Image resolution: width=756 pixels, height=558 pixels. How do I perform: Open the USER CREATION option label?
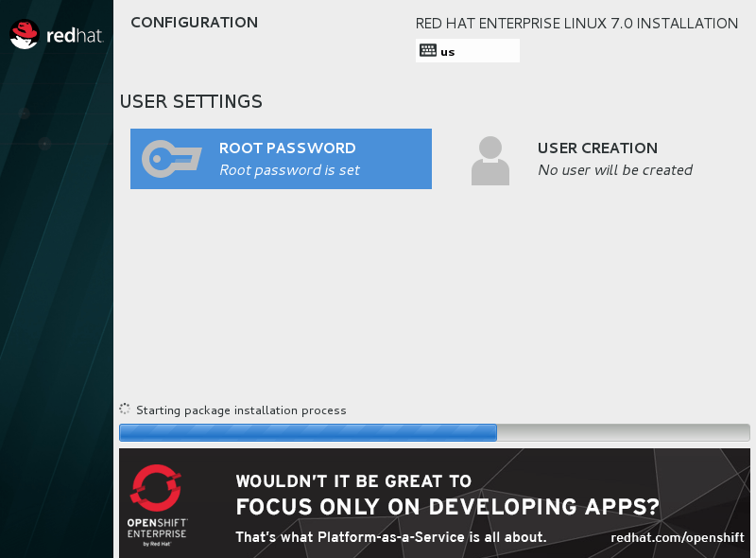pyautogui.click(x=597, y=148)
